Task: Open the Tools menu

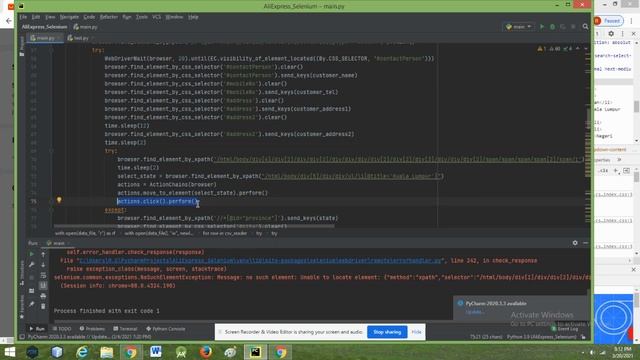Action: (142, 17)
